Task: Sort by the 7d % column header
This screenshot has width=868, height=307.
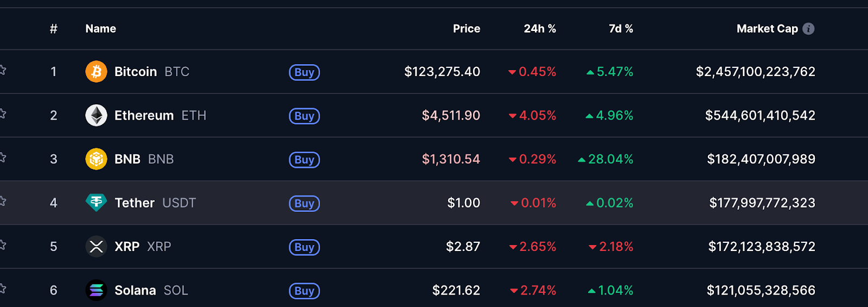Action: (621, 29)
